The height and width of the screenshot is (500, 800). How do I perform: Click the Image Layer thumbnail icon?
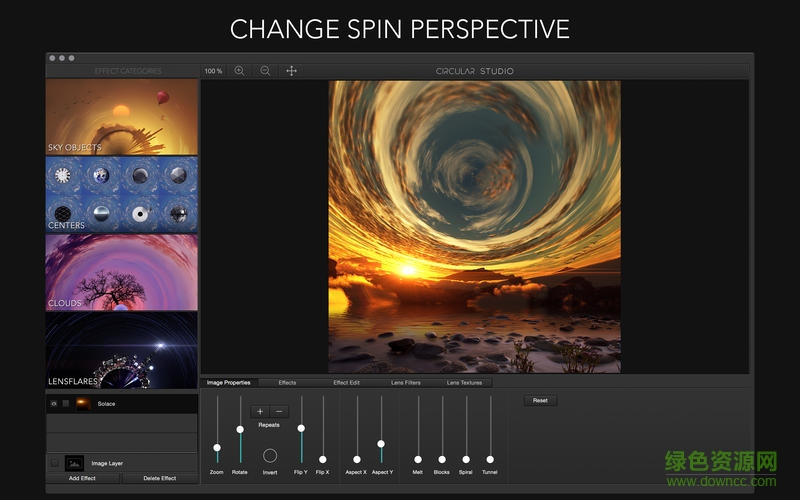click(x=74, y=463)
